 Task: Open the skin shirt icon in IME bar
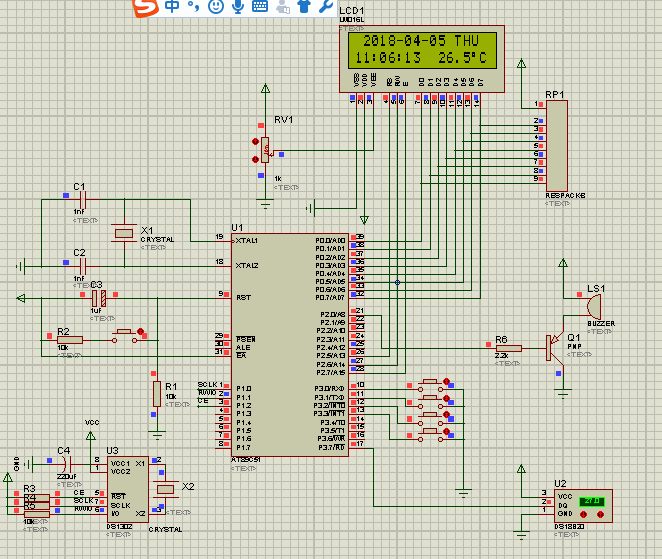point(304,7)
